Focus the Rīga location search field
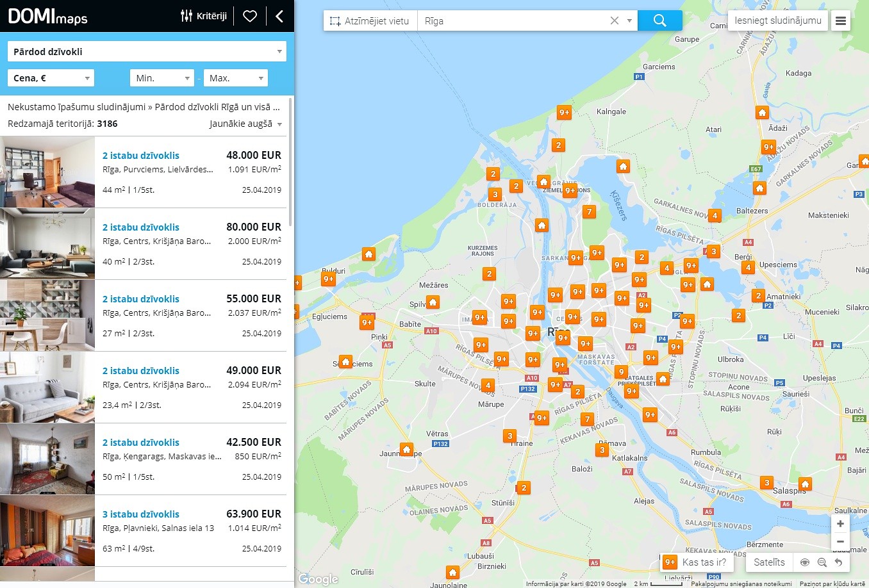This screenshot has height=588, width=869. 513,20
